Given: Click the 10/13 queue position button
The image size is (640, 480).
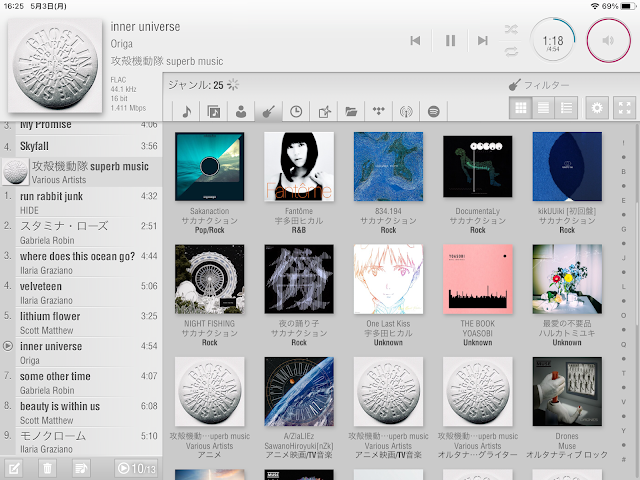Looking at the screenshot, I should pyautogui.click(x=136, y=468).
